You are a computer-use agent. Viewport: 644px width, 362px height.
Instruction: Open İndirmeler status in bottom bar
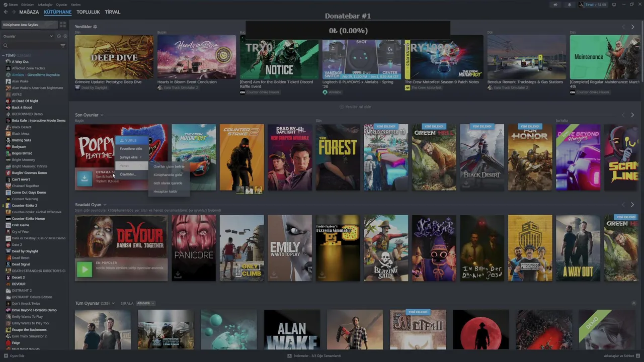[x=314, y=356]
